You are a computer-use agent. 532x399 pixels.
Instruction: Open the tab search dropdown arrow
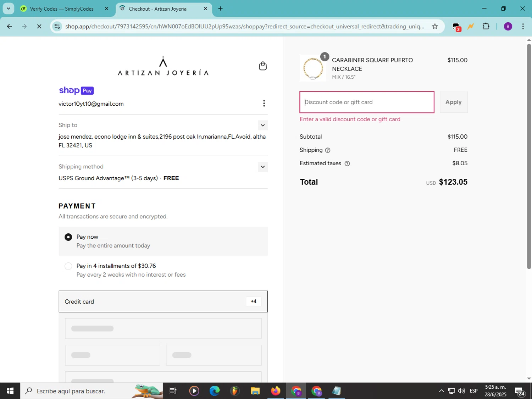tap(8, 9)
